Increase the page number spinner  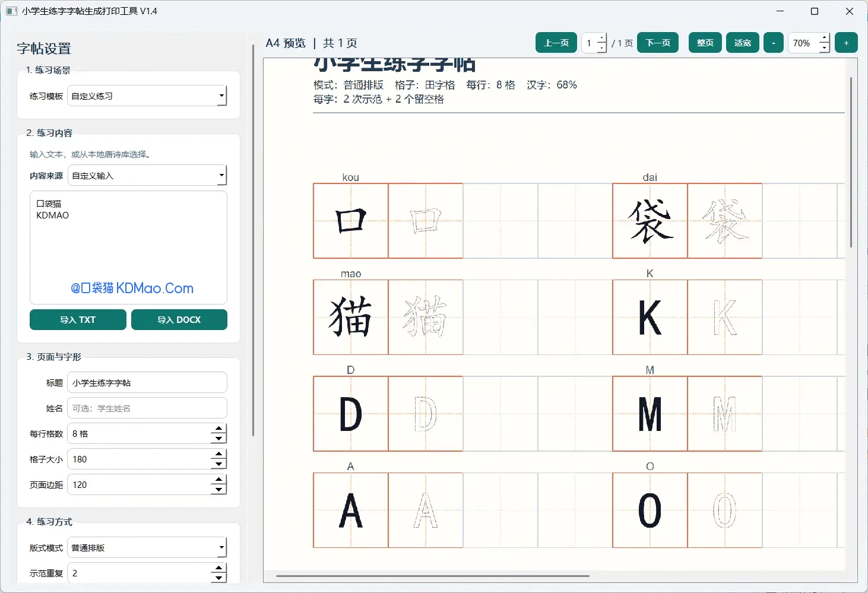pyautogui.click(x=601, y=38)
